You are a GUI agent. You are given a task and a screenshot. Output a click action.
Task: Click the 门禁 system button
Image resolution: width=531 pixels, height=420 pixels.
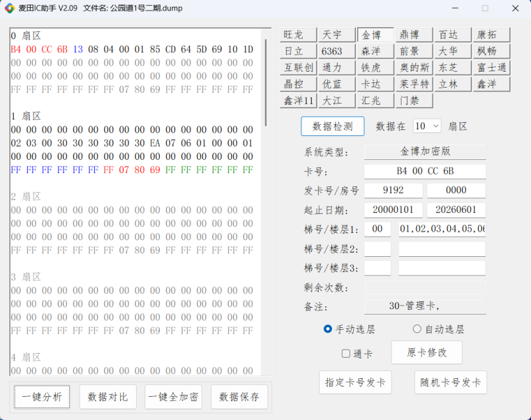pos(414,100)
